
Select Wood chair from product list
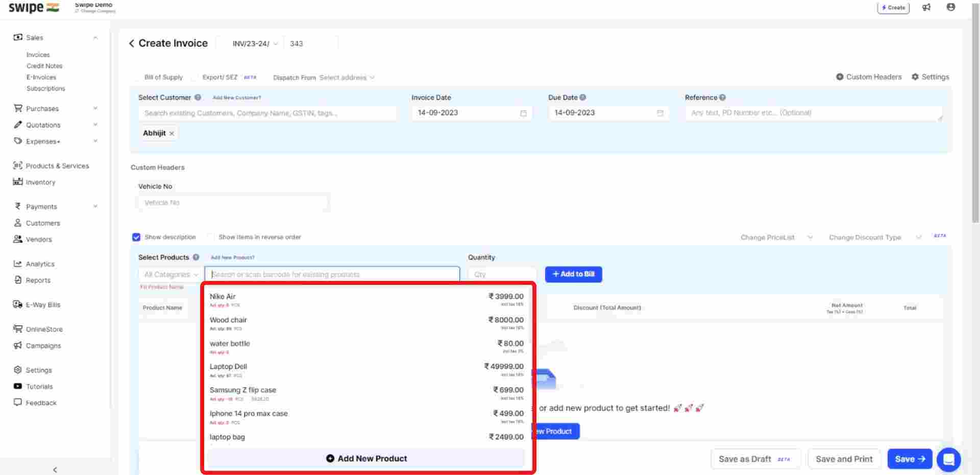[366, 323]
